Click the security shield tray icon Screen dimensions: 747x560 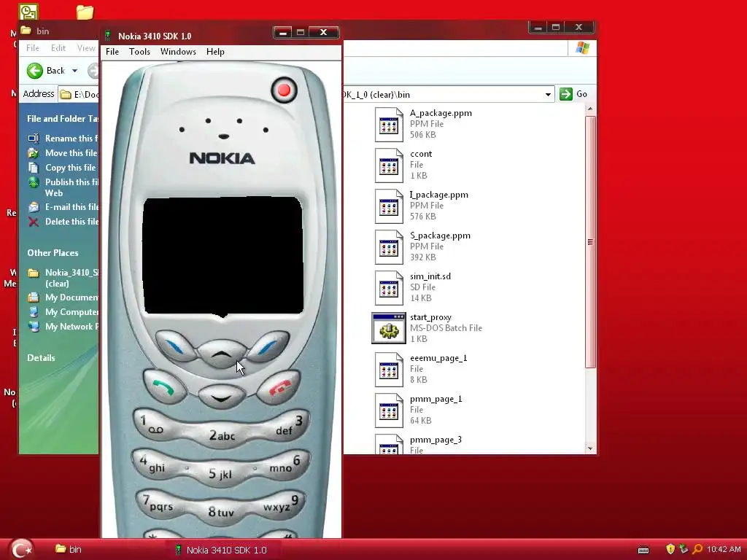click(670, 549)
